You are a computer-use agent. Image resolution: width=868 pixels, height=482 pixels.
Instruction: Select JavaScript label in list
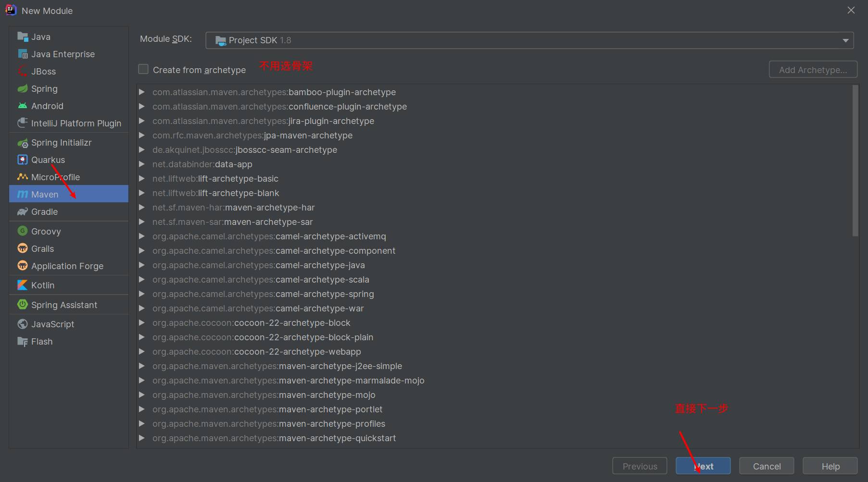click(x=52, y=324)
